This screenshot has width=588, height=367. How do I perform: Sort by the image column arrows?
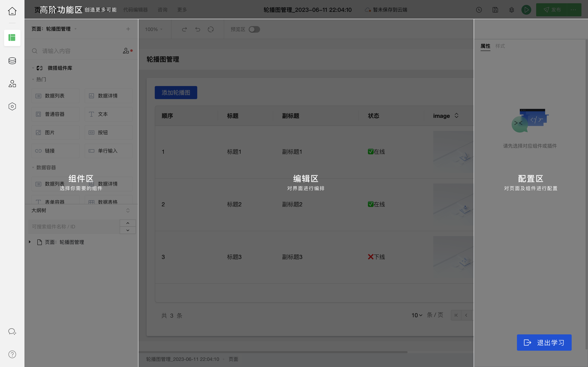457,116
